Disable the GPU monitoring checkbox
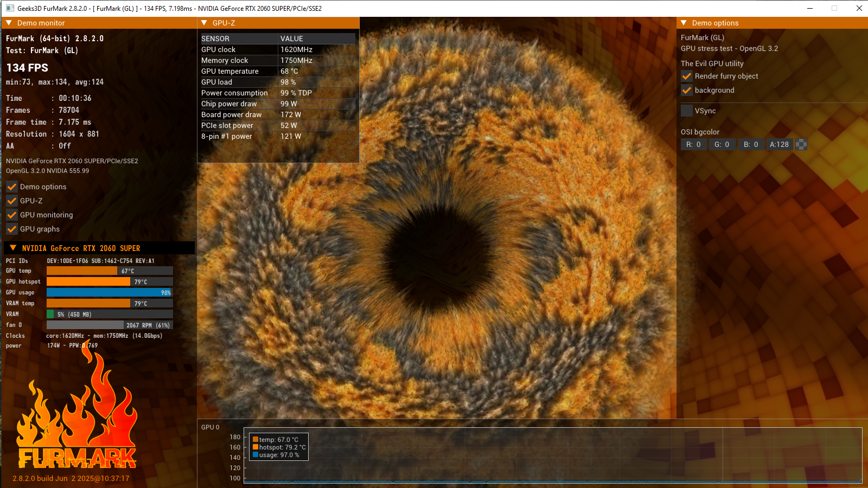 click(x=12, y=215)
